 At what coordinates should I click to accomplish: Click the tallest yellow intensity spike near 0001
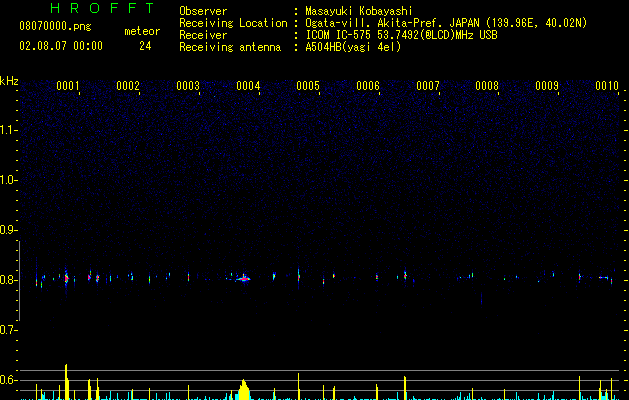coord(66,382)
